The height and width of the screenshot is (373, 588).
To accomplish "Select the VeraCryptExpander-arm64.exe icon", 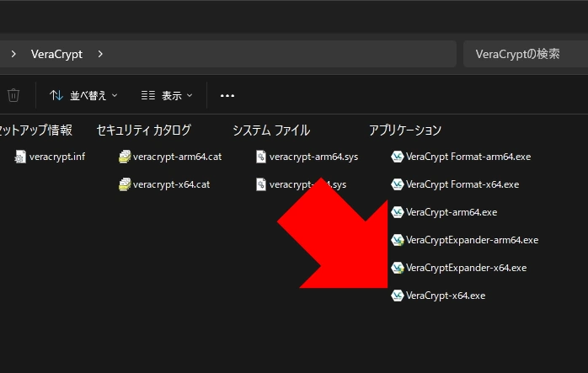I will (x=398, y=240).
